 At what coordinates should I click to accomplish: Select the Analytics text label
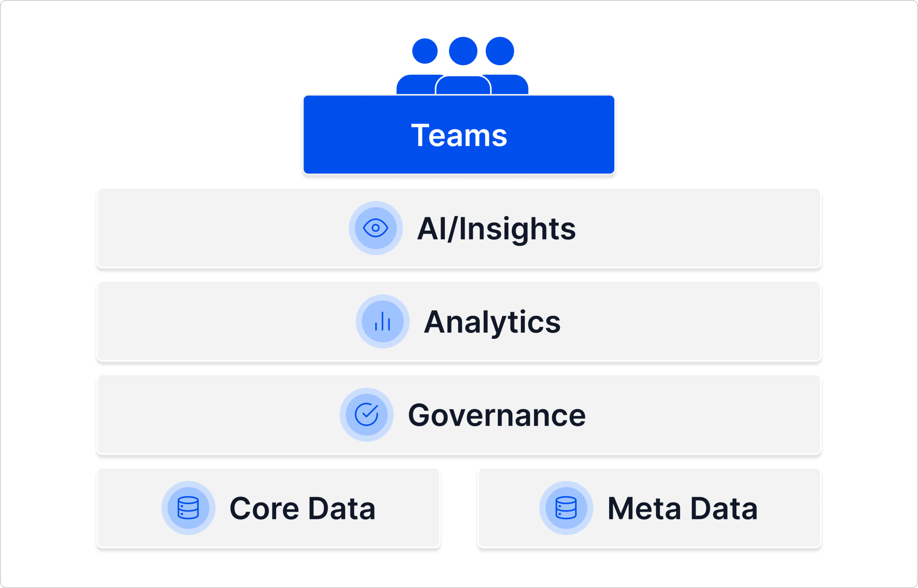pyautogui.click(x=492, y=322)
